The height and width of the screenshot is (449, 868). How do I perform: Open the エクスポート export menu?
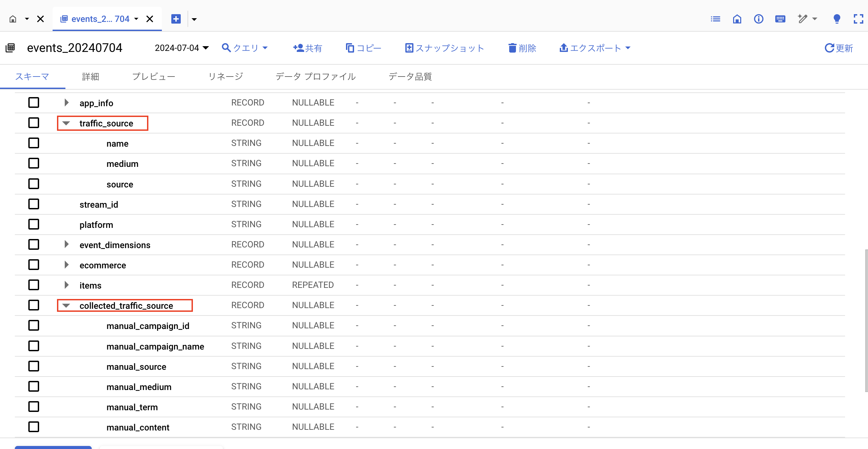pos(595,48)
